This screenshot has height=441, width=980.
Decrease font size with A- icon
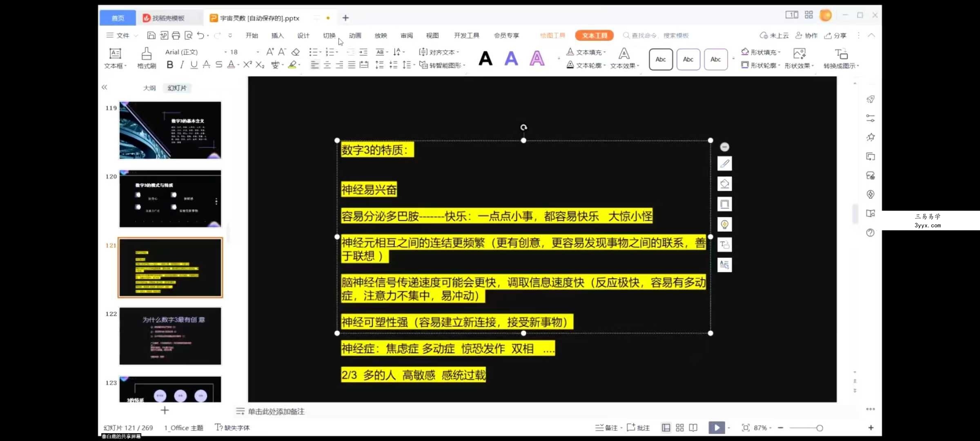click(282, 52)
